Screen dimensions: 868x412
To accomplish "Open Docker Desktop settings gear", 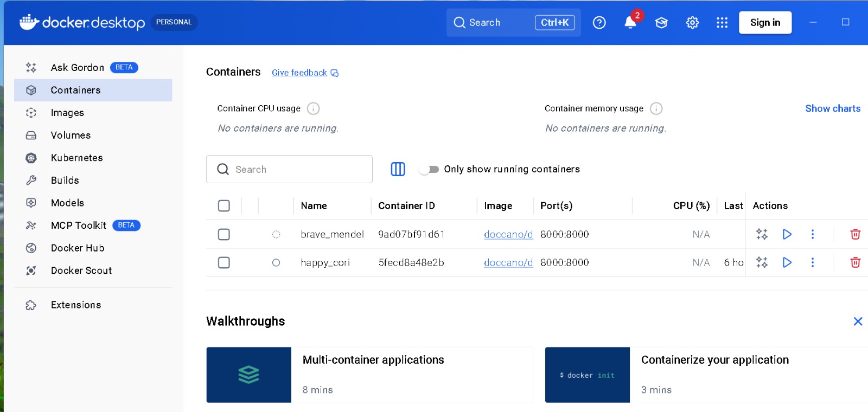I will coord(692,23).
